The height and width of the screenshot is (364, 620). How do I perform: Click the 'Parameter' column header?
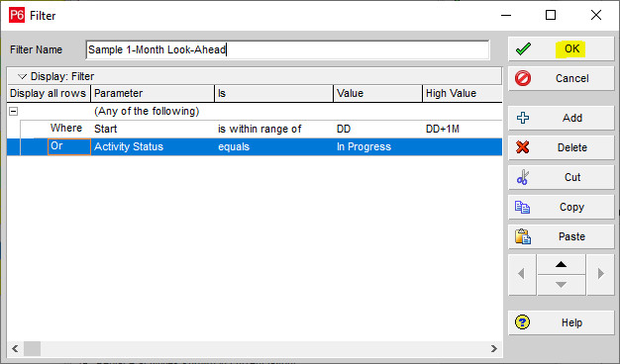click(153, 94)
